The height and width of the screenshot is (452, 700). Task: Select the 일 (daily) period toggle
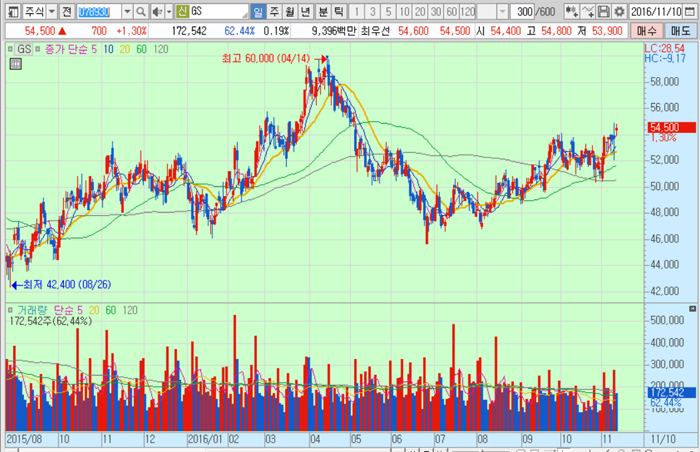[258, 11]
